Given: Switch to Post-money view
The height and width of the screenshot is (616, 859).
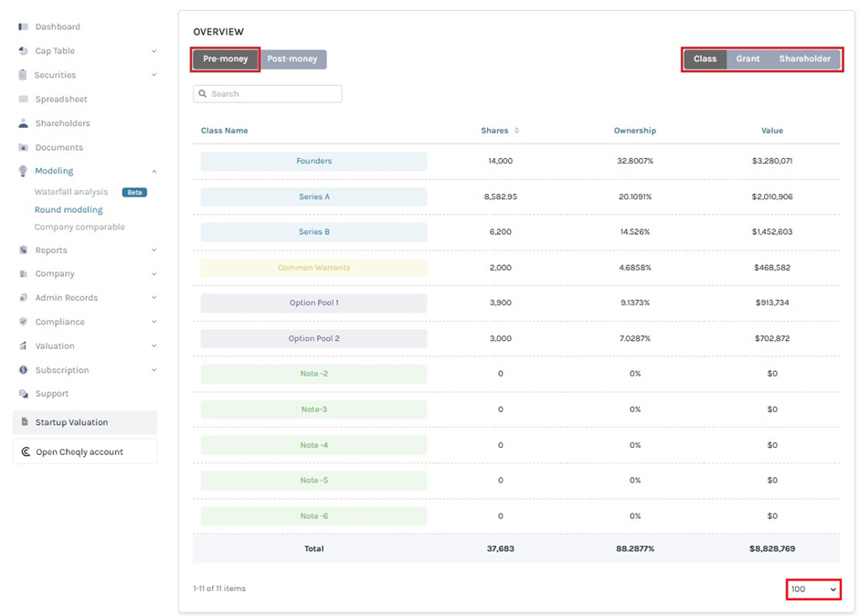Looking at the screenshot, I should [x=292, y=59].
